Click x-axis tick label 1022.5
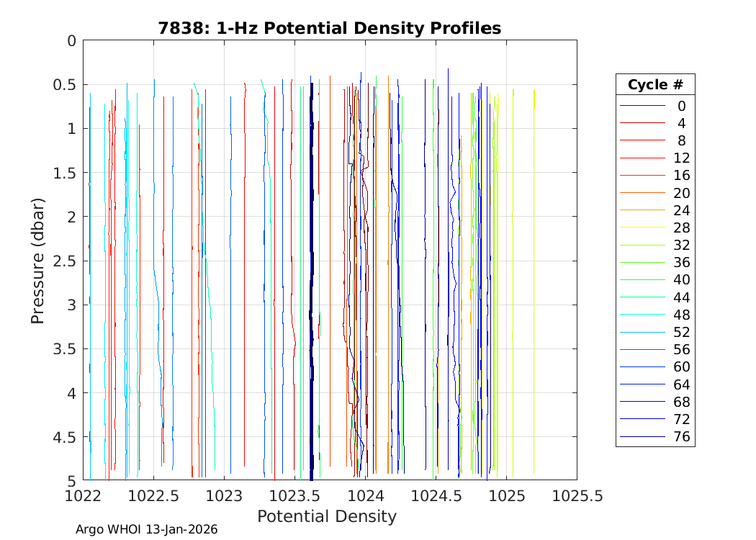This screenshot has height=540, width=756. point(153,495)
